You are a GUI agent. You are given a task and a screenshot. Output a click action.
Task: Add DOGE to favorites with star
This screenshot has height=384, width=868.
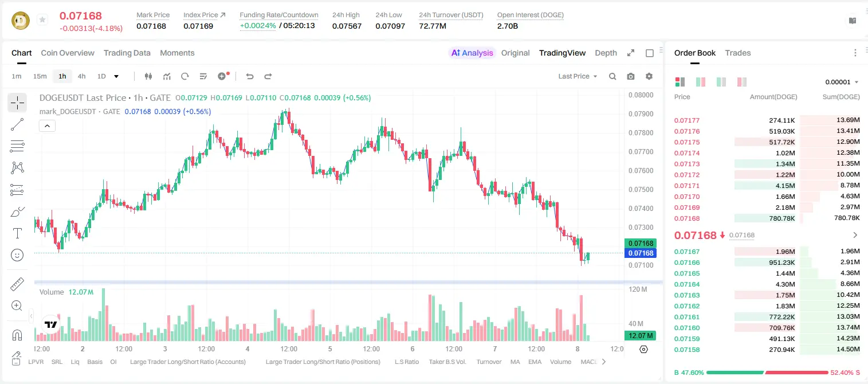pos(42,20)
